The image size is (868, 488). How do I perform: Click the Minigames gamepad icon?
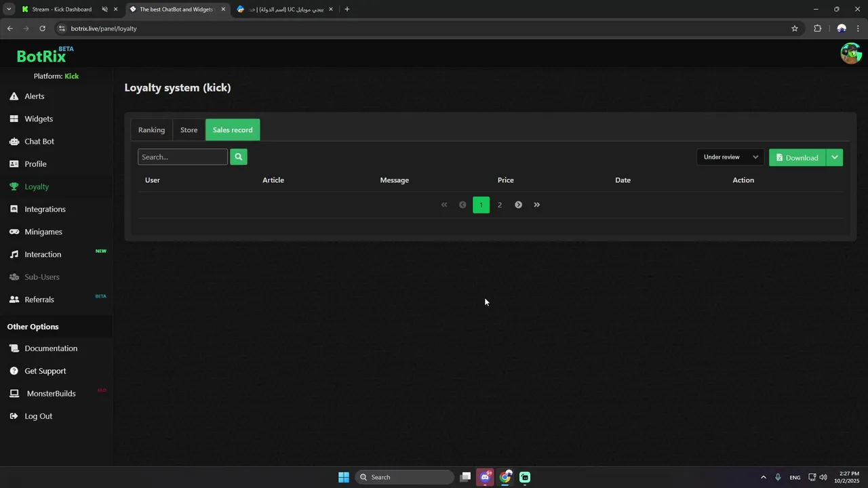tap(14, 232)
